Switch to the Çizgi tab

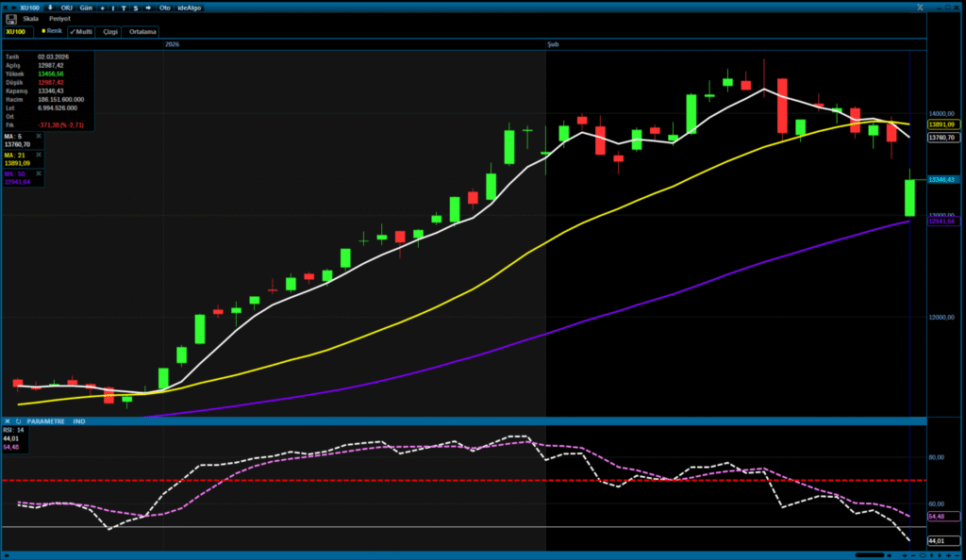coord(110,31)
